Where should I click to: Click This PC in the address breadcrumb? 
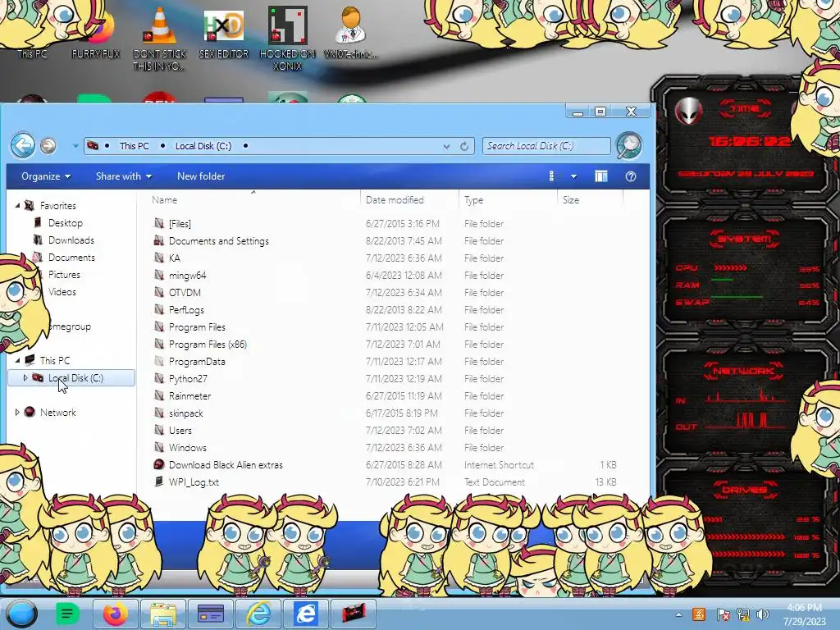click(x=134, y=146)
